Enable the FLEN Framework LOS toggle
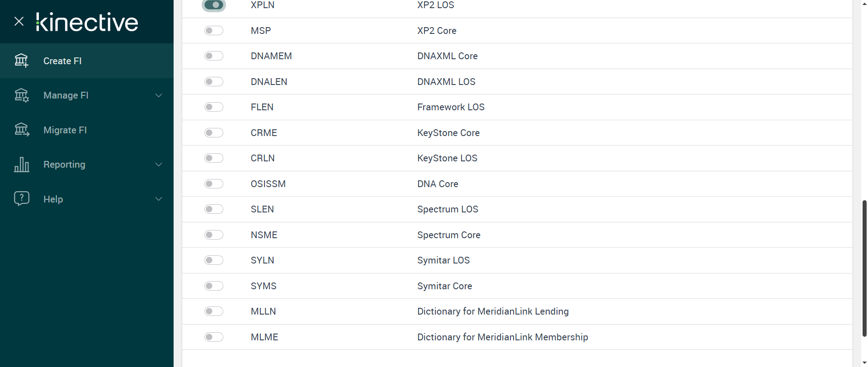868x367 pixels. (214, 107)
